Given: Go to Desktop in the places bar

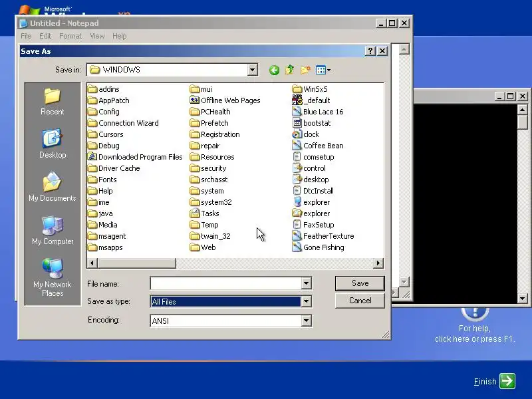Looking at the screenshot, I should click(53, 144).
